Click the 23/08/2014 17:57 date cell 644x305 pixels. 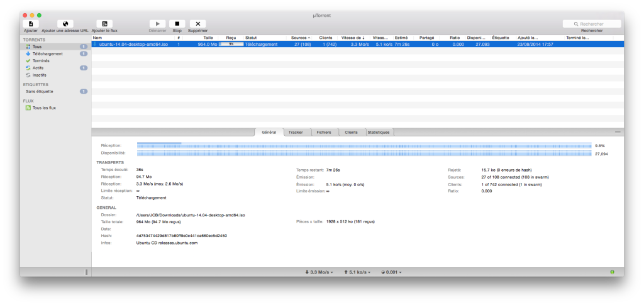(x=536, y=44)
